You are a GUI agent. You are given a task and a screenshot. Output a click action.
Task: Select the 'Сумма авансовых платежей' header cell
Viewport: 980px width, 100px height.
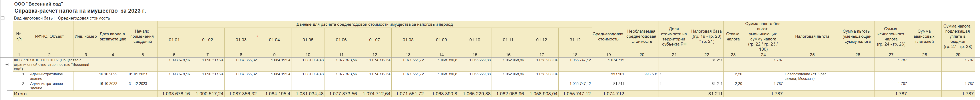point(924,36)
